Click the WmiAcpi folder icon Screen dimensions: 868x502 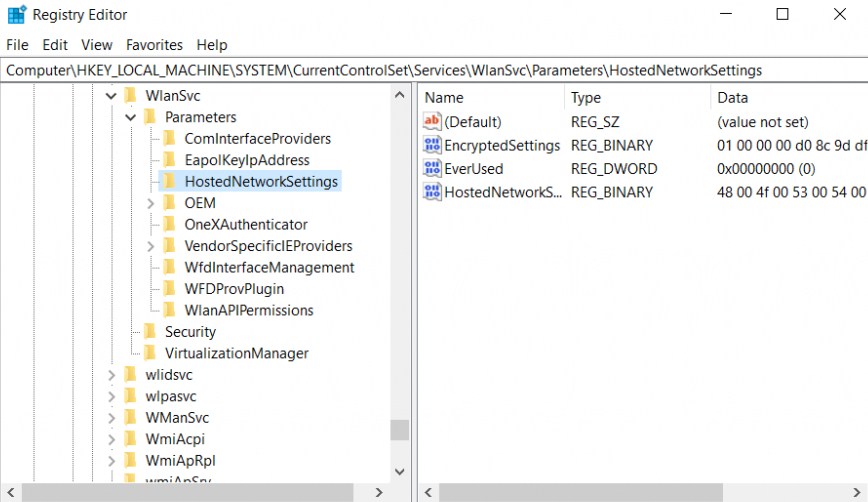[131, 439]
